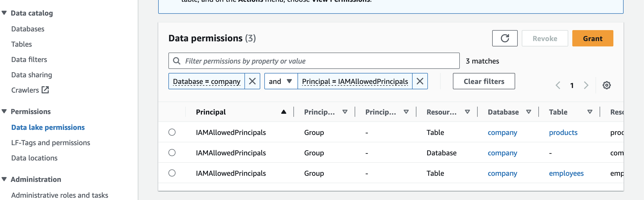Click the orange Grant button
The image size is (644, 200).
click(x=592, y=38)
